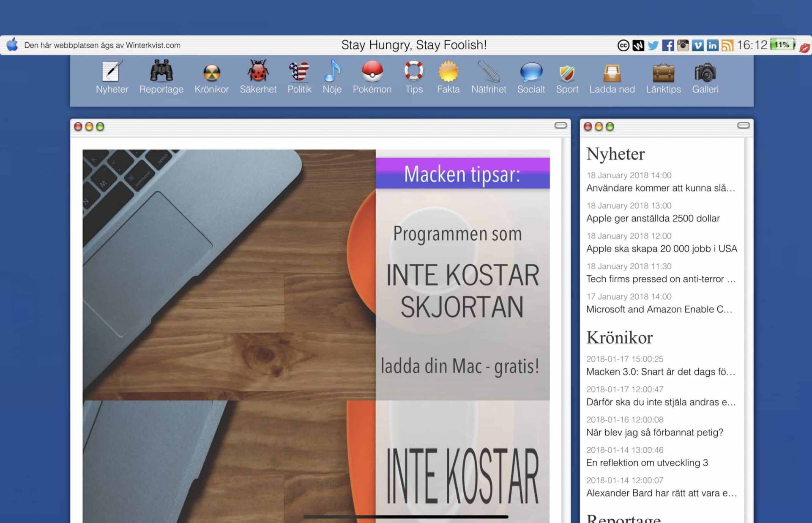Open 'En reflektion om utveckling 3'
The image size is (812, 523).
[647, 463]
